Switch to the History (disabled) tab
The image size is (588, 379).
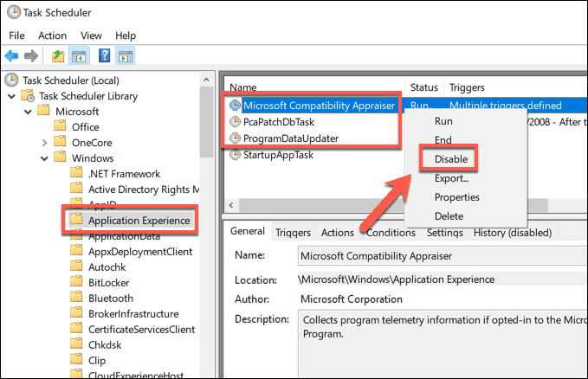point(513,233)
